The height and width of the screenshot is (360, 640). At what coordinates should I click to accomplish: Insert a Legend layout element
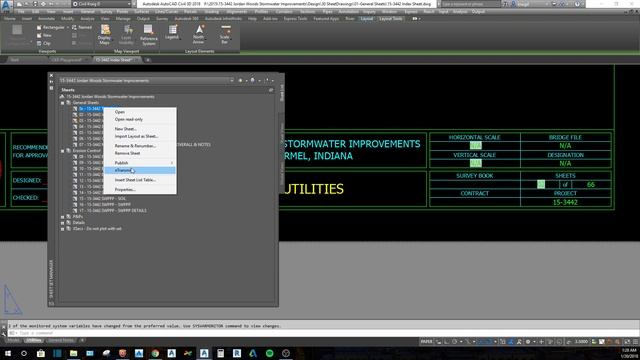(172, 32)
